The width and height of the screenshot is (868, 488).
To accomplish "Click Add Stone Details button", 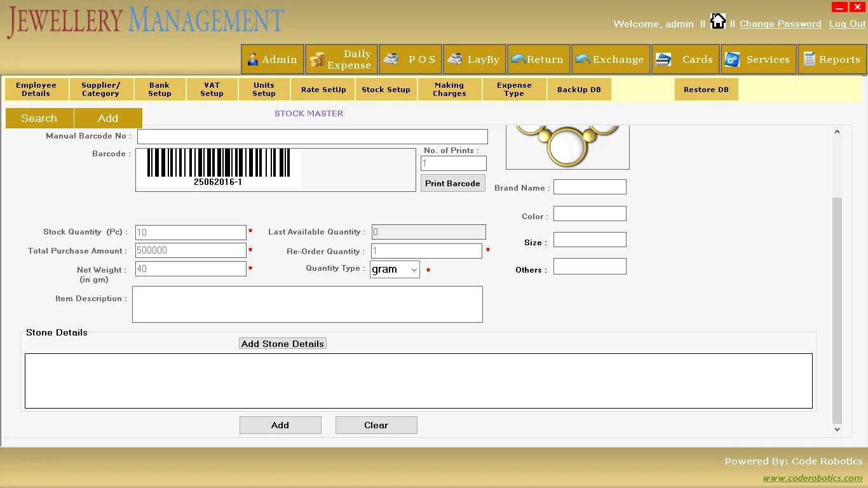I will click(x=283, y=344).
